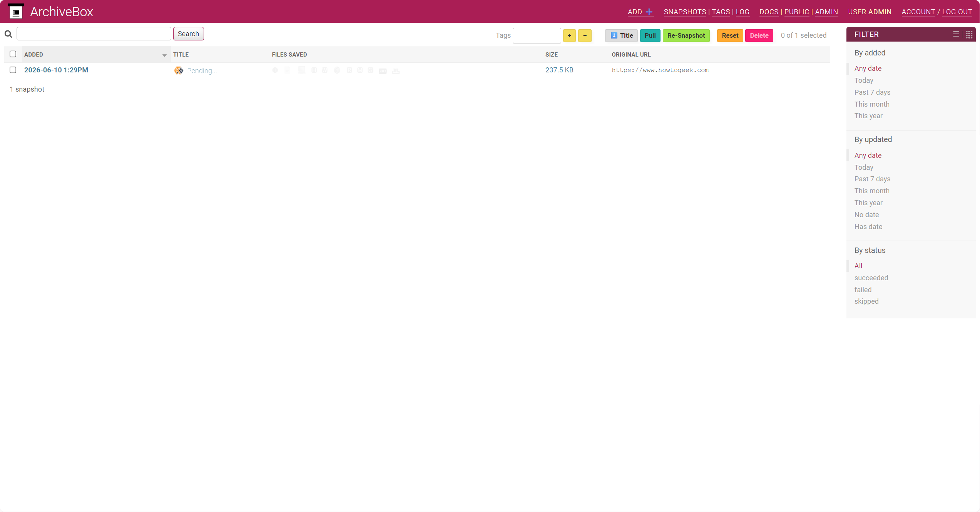Open the LOG menu link

coord(743,12)
